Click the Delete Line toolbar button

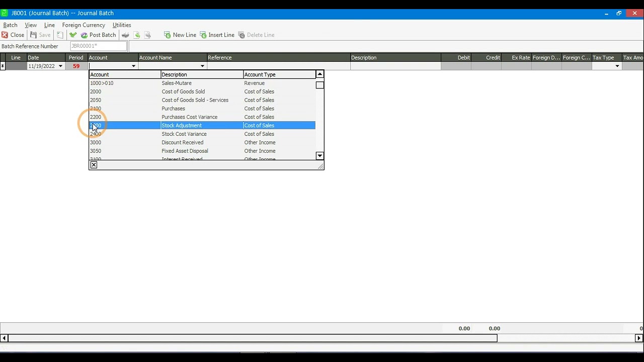tap(257, 35)
